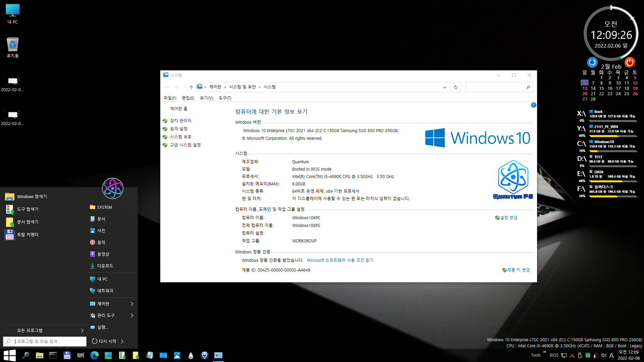The height and width of the screenshot is (362, 644).
Task: Expand the address bar history dropdown
Action: [445, 87]
